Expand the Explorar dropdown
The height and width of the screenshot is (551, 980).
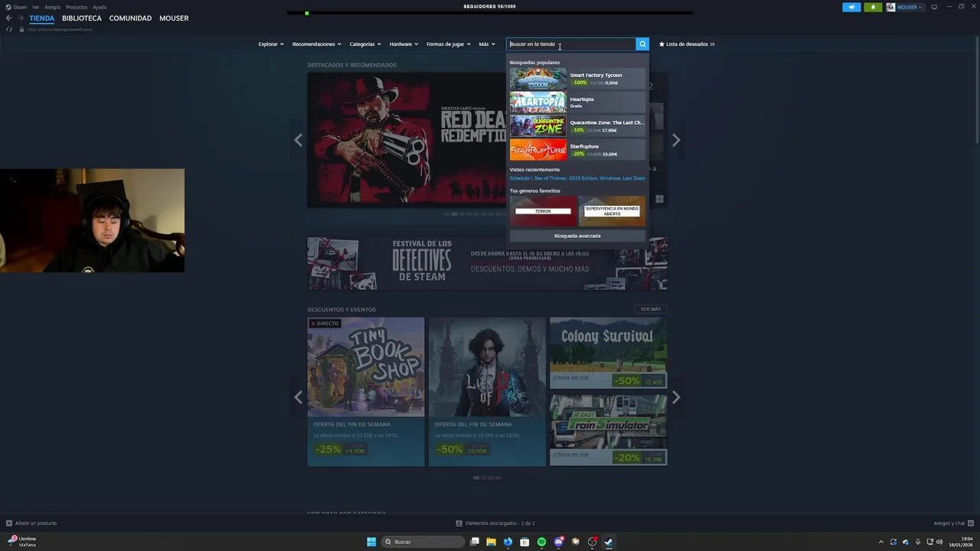(270, 44)
